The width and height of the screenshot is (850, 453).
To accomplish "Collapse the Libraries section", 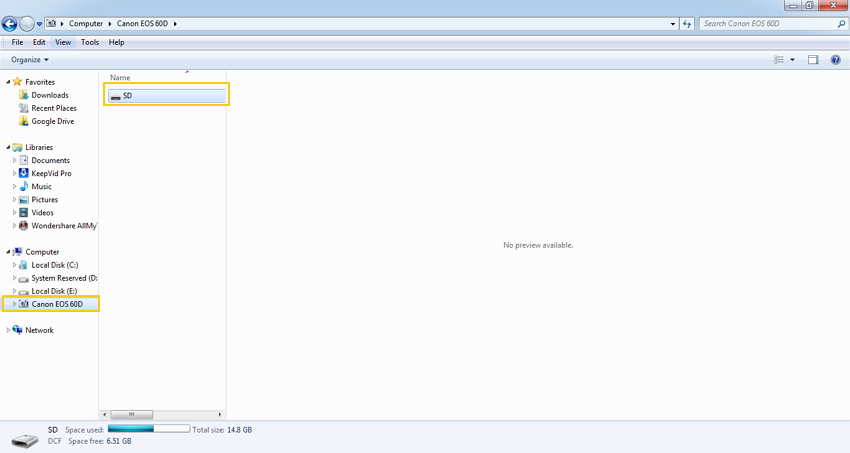I will pos(9,147).
